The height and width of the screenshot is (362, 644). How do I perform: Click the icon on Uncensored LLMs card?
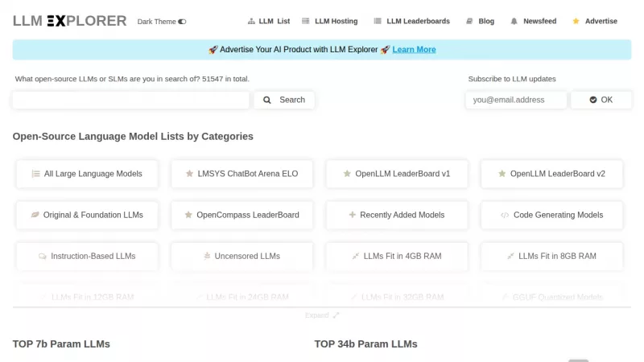(x=207, y=256)
